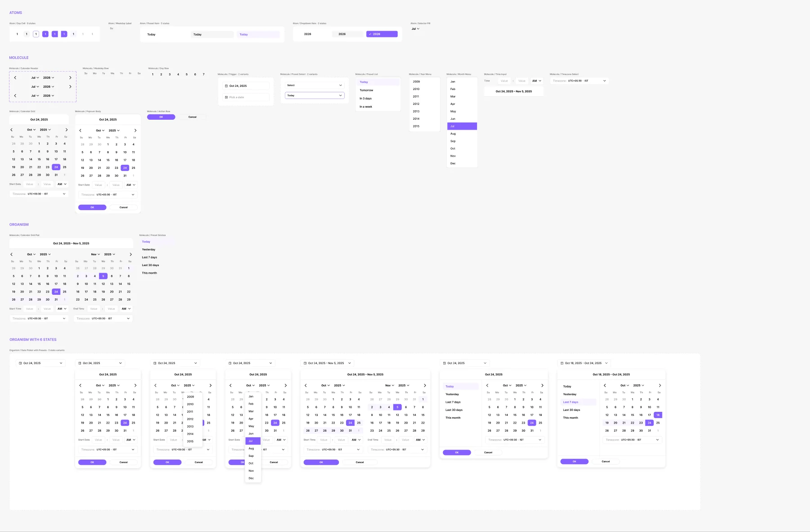Image resolution: width=810 pixels, height=532 pixels.
Task: Click OK in Molecule / Popover Body
Action: point(92,207)
